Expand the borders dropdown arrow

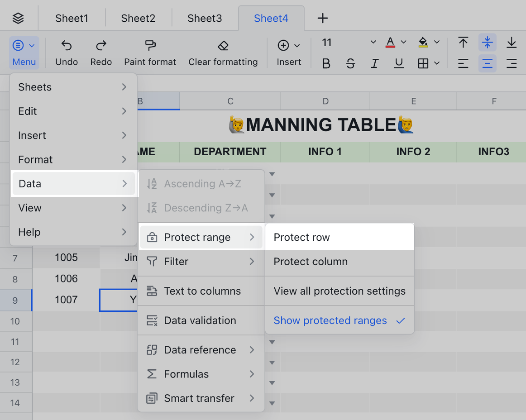437,63
